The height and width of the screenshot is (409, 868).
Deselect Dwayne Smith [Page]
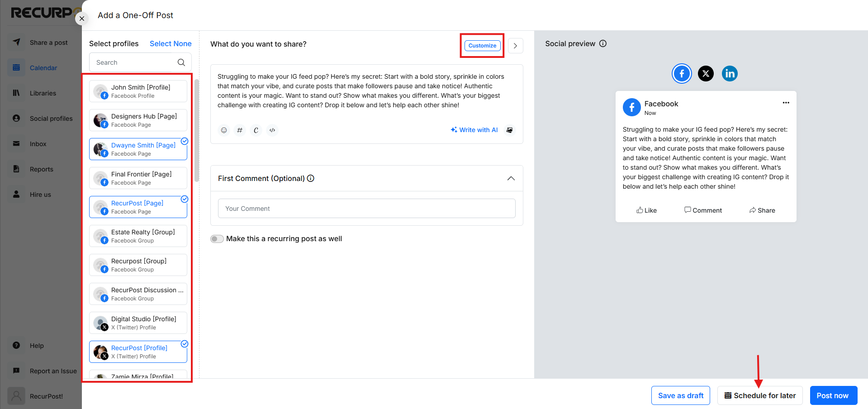tap(138, 149)
